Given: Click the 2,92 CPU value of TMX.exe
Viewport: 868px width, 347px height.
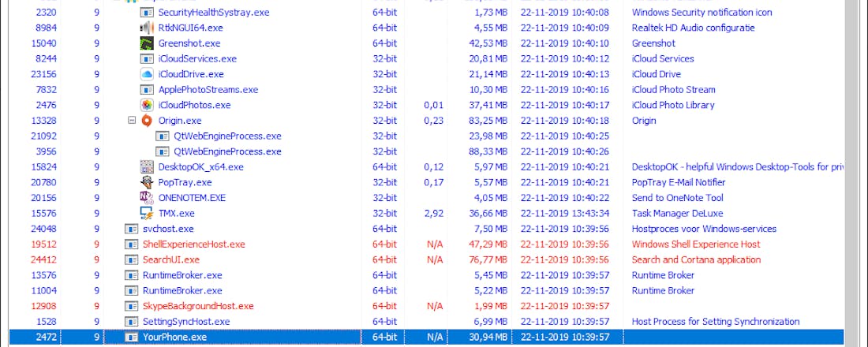Looking at the screenshot, I should click(433, 214).
